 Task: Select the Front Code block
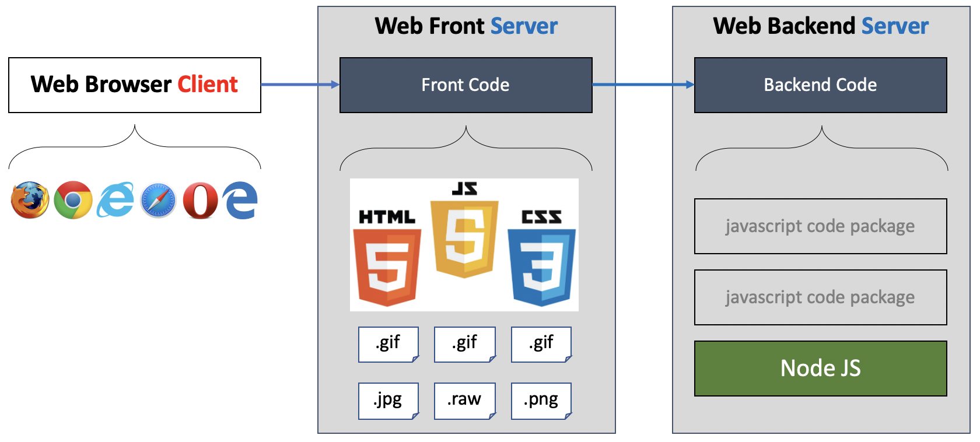coord(466,85)
